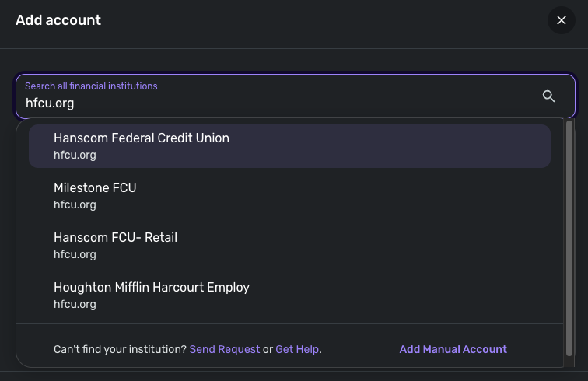Click the 'Search all financial institutions' label
This screenshot has width=588, height=381.
pyautogui.click(x=91, y=86)
